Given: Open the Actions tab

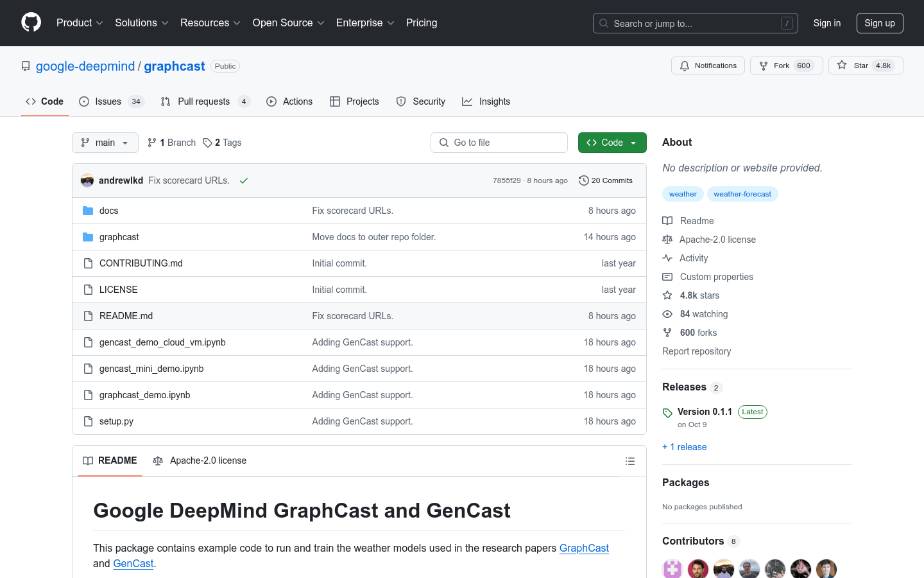Looking at the screenshot, I should coord(289,101).
